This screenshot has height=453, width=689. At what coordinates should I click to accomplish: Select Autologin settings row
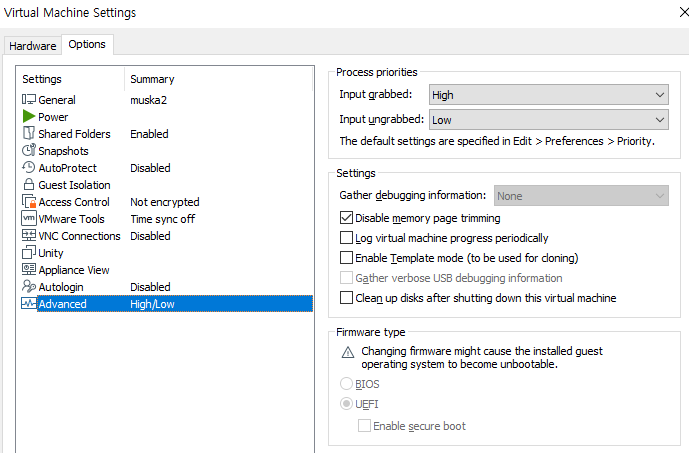pos(167,287)
